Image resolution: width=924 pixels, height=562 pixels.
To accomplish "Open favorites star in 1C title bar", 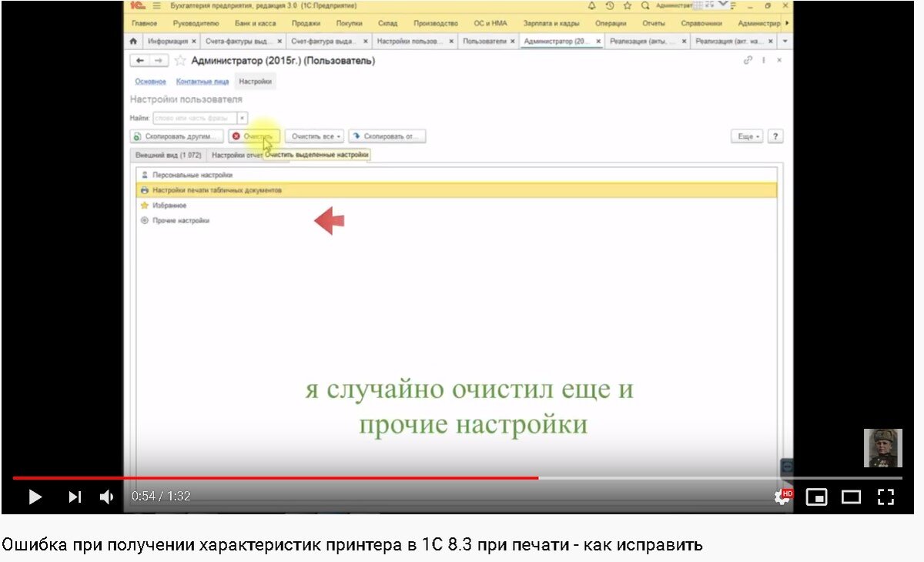I will coord(627,5).
